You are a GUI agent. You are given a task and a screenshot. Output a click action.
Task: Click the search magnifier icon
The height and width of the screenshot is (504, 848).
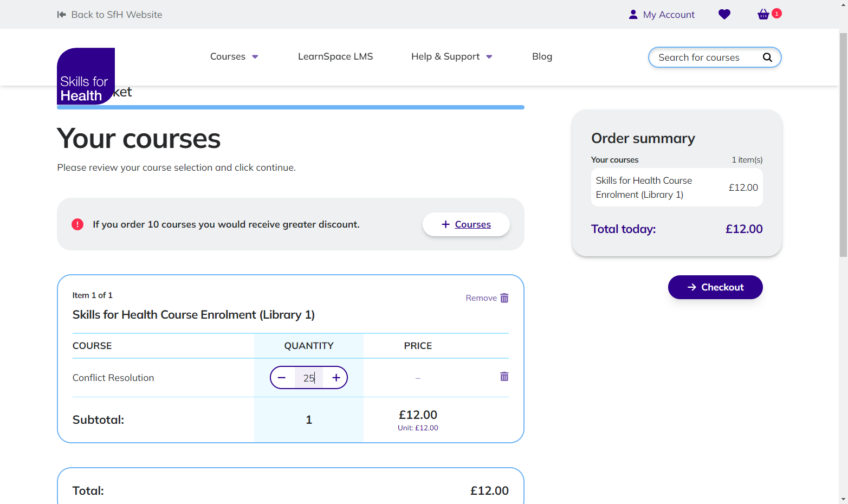point(767,57)
